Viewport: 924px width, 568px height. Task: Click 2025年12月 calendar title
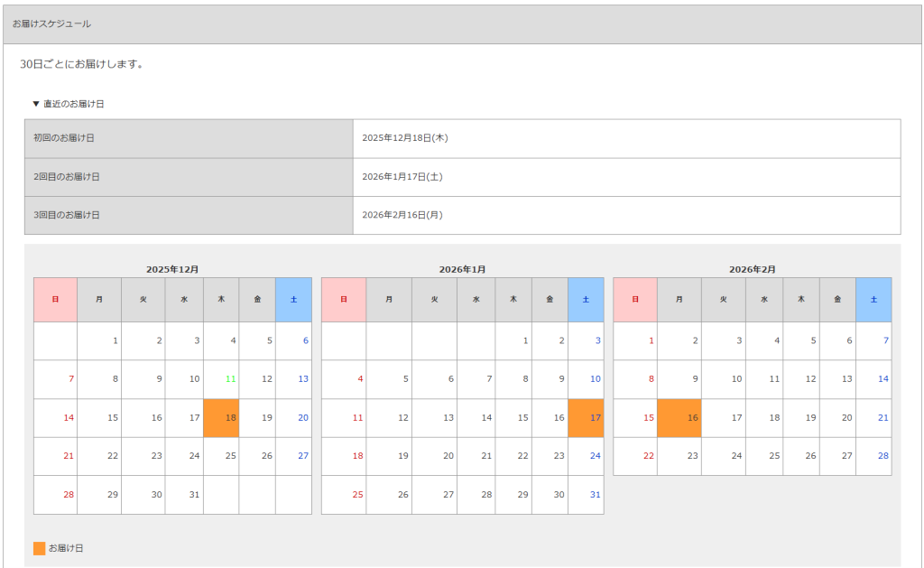coord(172,269)
